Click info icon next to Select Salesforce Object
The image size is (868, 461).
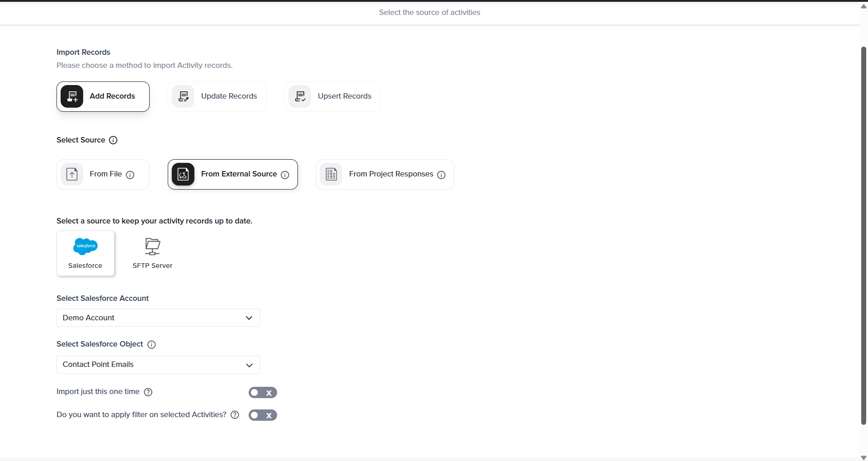(152, 345)
